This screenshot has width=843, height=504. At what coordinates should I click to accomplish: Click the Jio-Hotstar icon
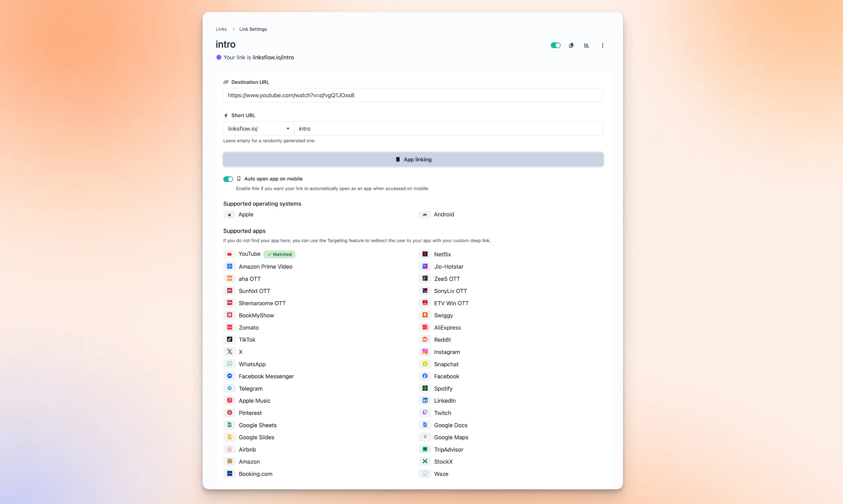(x=425, y=267)
